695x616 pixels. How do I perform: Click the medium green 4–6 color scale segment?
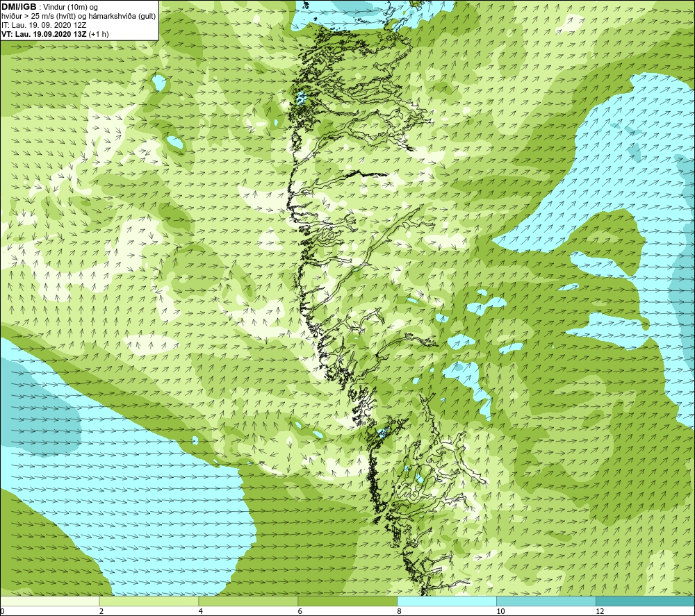pos(248,601)
